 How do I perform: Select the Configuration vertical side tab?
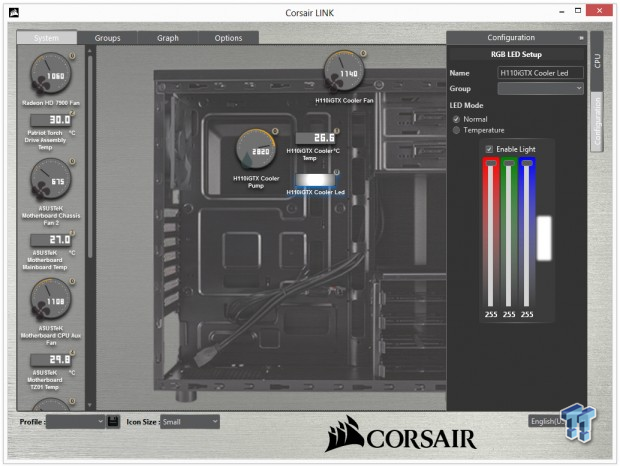[x=597, y=121]
